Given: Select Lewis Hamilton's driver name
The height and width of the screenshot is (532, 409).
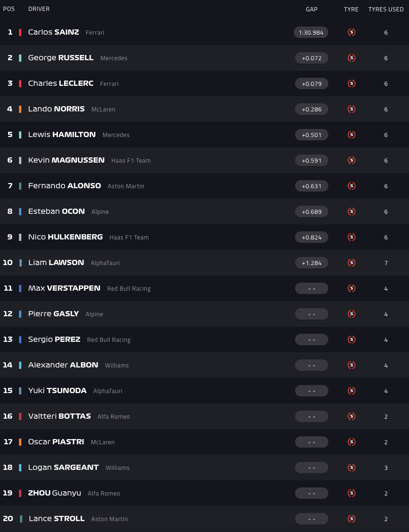Looking at the screenshot, I should tap(62, 135).
